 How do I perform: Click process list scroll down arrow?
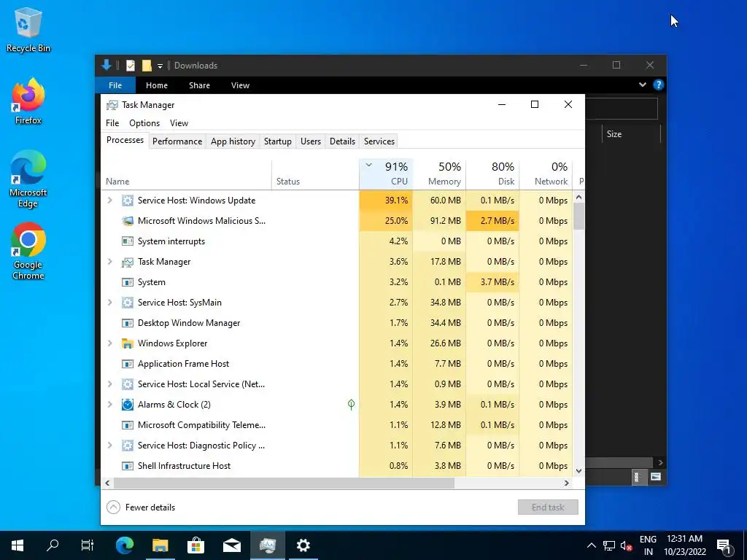coord(578,471)
